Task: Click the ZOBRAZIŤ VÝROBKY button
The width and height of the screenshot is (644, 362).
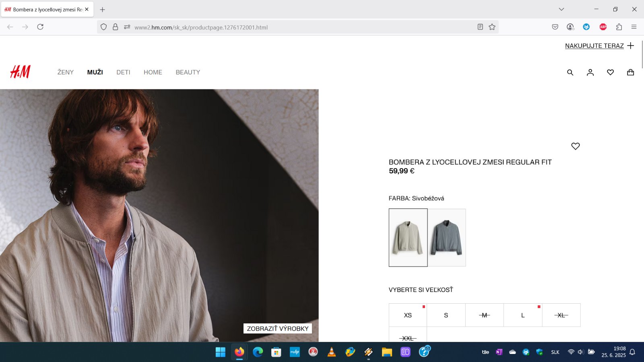Action: coord(277,329)
